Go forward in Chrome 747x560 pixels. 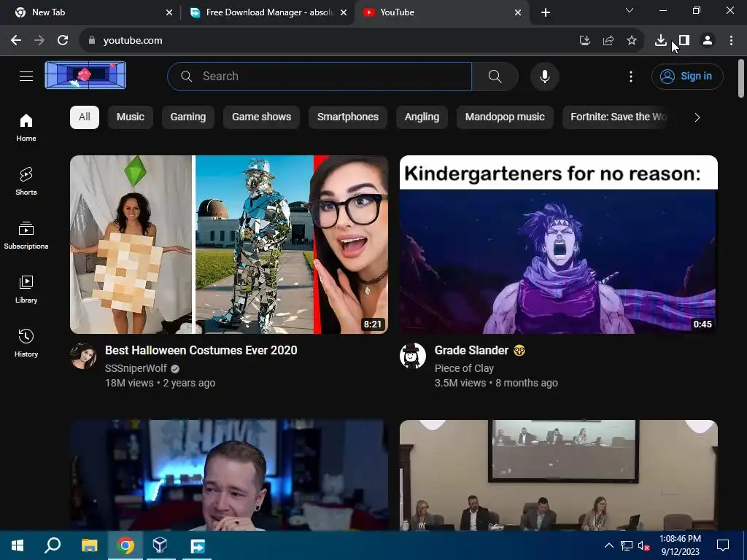[x=39, y=41]
